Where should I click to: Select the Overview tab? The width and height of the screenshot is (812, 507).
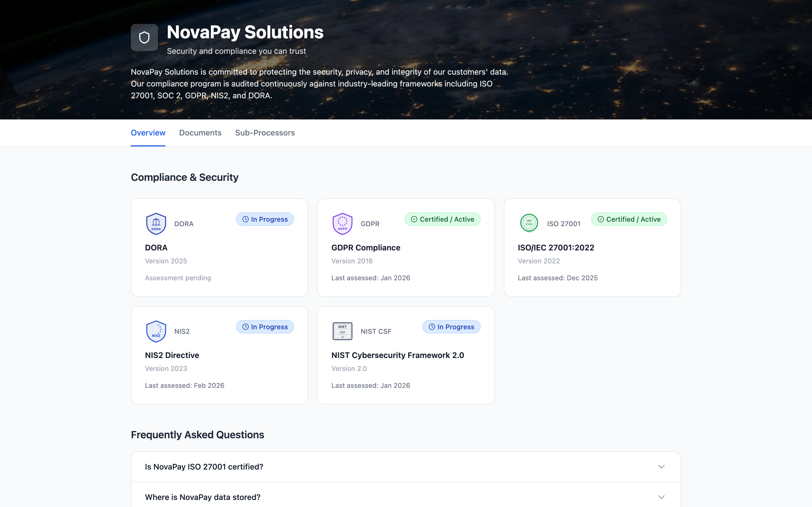click(x=148, y=133)
